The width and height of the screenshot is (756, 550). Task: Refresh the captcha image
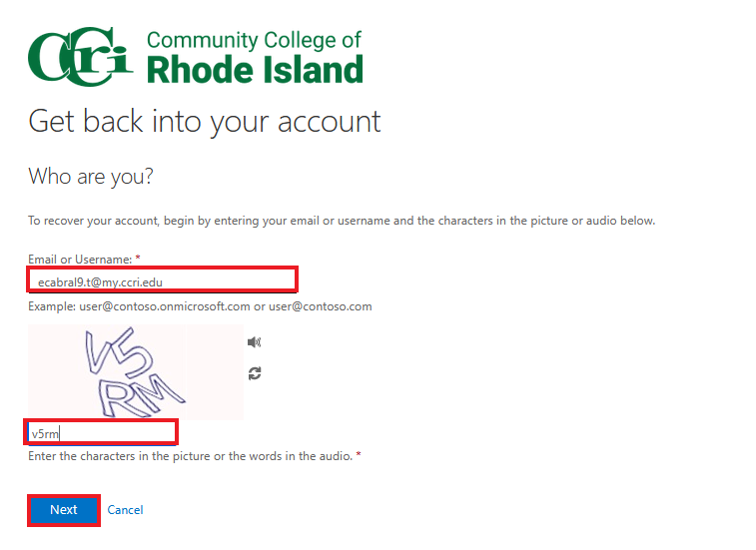coord(255,373)
